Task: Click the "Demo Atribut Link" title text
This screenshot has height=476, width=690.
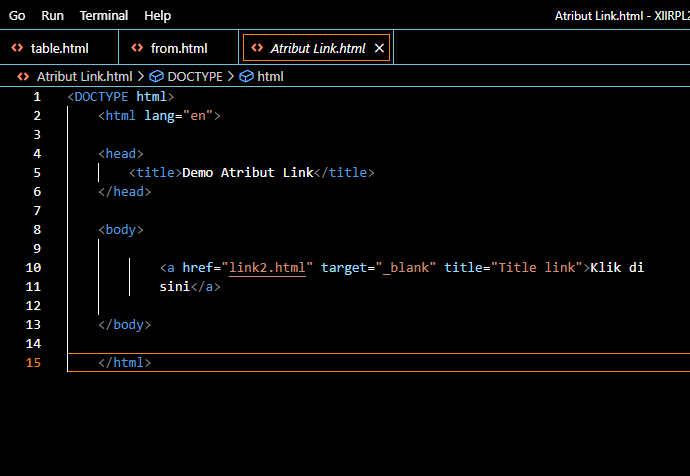Action: [x=248, y=172]
